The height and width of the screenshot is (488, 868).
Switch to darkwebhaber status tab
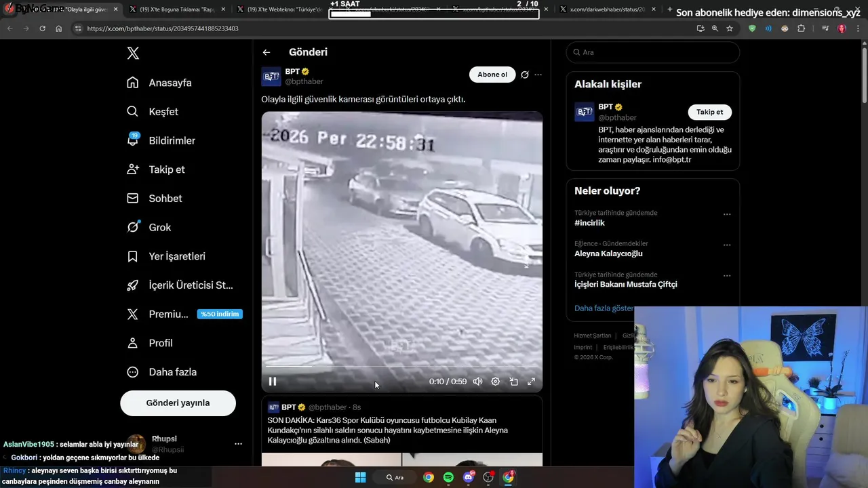pyautogui.click(x=607, y=9)
